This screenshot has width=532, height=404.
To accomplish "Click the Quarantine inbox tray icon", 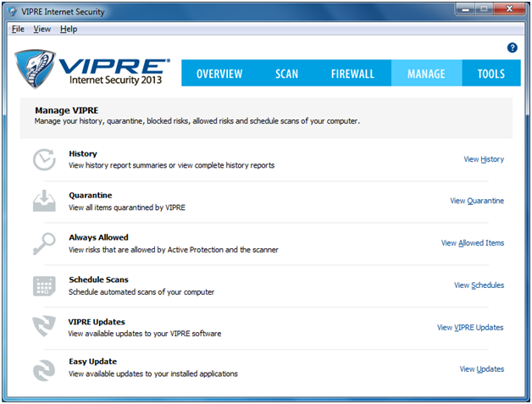I will point(44,201).
